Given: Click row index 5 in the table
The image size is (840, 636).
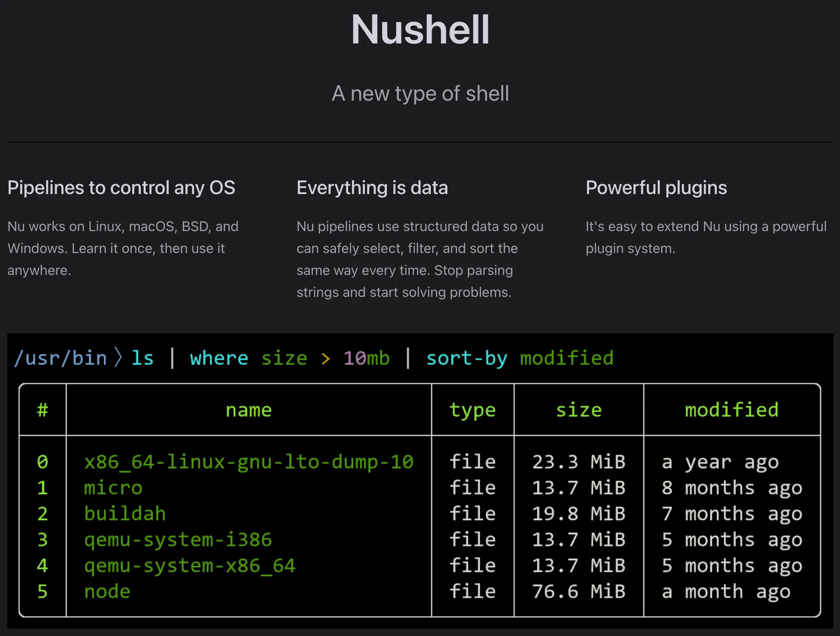Looking at the screenshot, I should coord(43,591).
